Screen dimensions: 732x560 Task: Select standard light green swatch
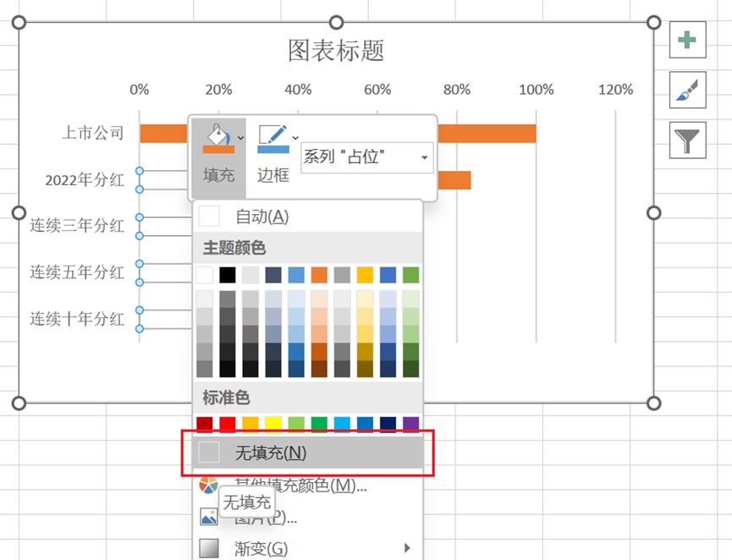(x=296, y=424)
